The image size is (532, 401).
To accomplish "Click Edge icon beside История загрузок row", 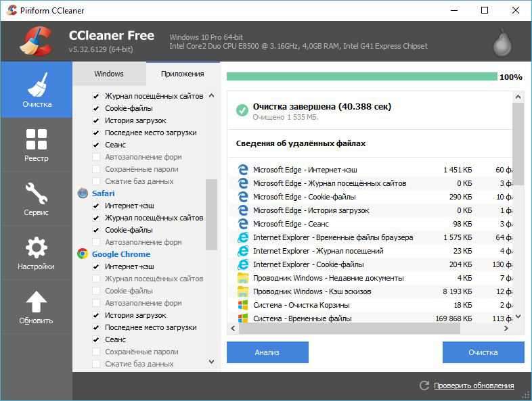I will coord(243,210).
